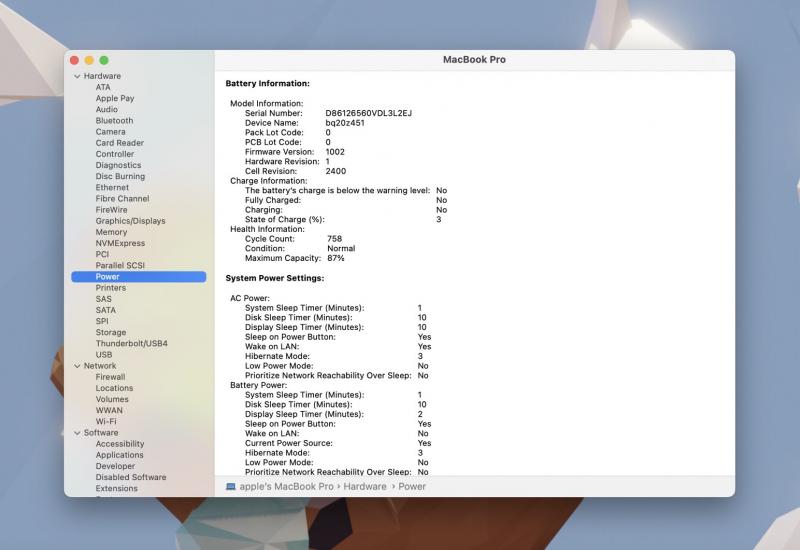Viewport: 800px width, 550px height.
Task: Open the Memory hardware entry
Action: click(x=111, y=232)
